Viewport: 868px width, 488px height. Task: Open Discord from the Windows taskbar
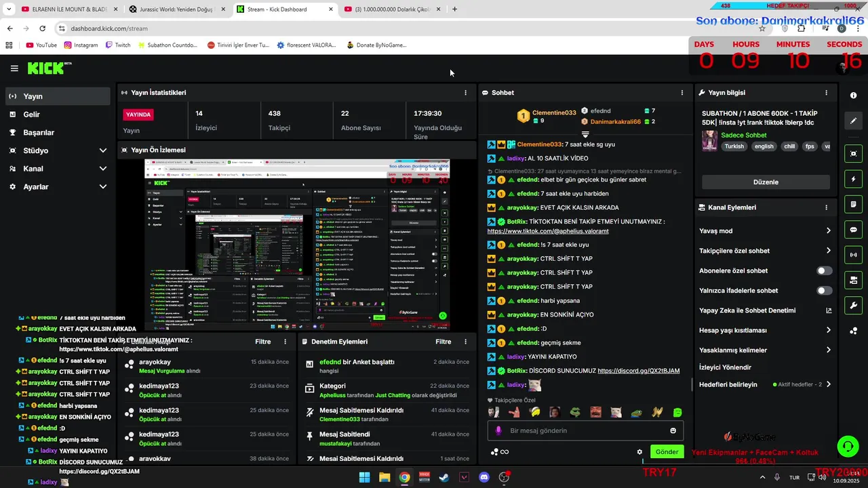click(x=484, y=477)
